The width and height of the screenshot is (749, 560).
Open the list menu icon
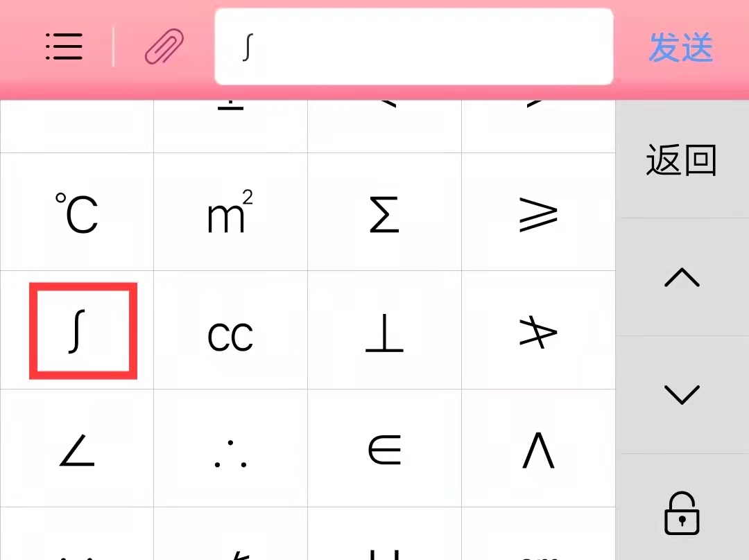pyautogui.click(x=64, y=47)
